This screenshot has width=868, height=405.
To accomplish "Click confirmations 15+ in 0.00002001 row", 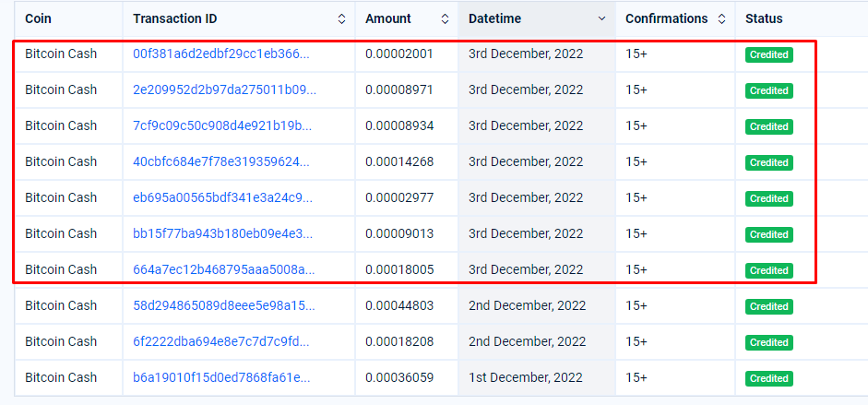I will (636, 54).
